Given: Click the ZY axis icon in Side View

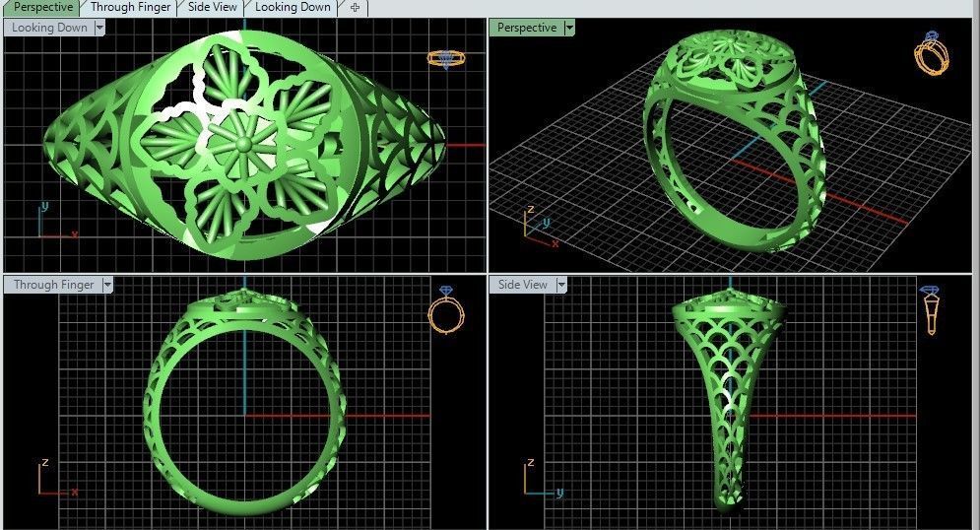Looking at the screenshot, I should click(x=543, y=478).
